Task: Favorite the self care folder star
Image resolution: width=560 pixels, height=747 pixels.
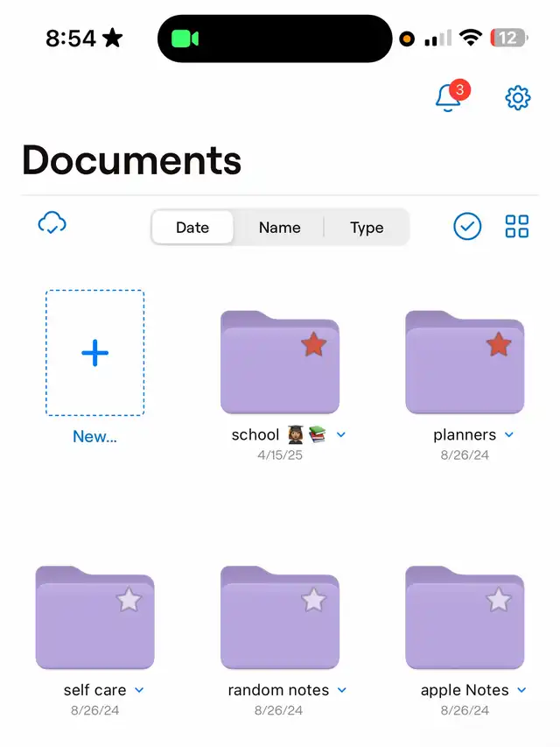Action: tap(129, 600)
